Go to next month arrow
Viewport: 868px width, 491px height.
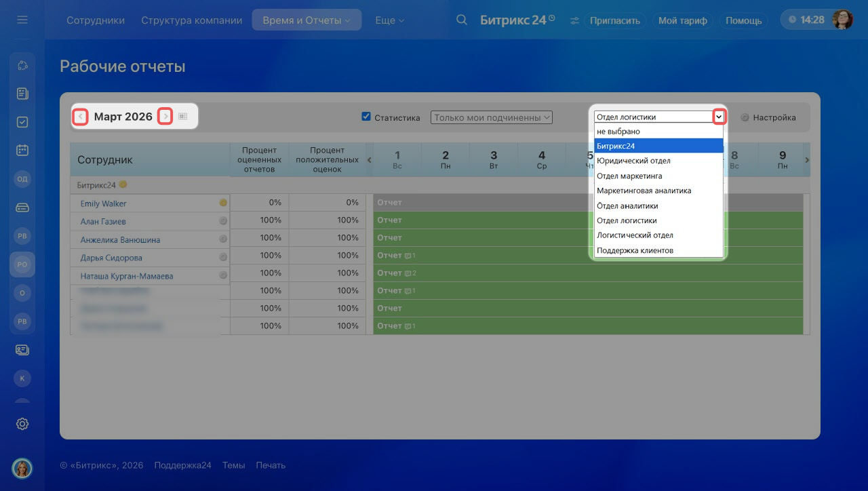pos(165,117)
